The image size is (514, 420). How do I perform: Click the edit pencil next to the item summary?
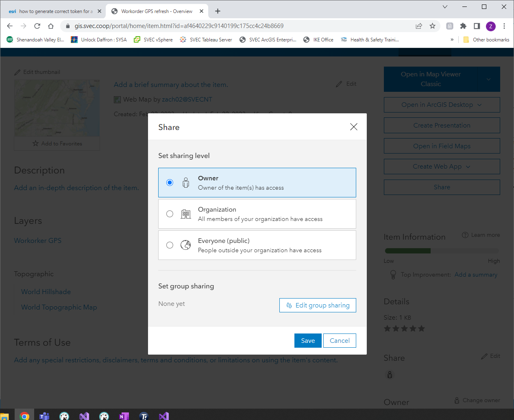[340, 84]
